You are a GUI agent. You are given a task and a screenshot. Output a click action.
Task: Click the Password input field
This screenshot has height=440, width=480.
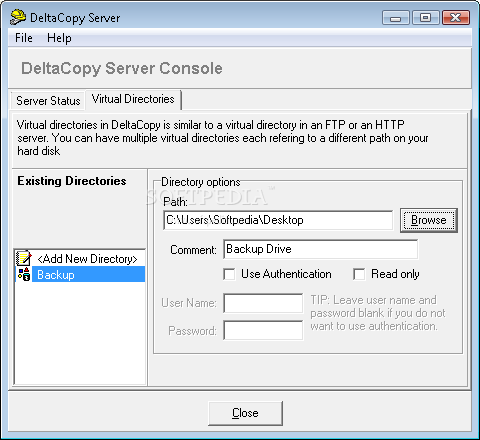click(263, 330)
